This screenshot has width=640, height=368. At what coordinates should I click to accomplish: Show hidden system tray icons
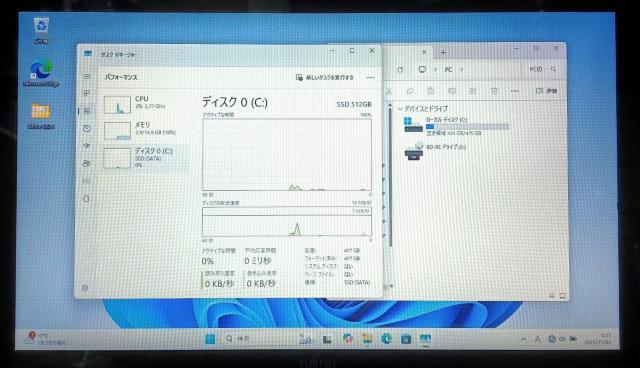tap(523, 339)
